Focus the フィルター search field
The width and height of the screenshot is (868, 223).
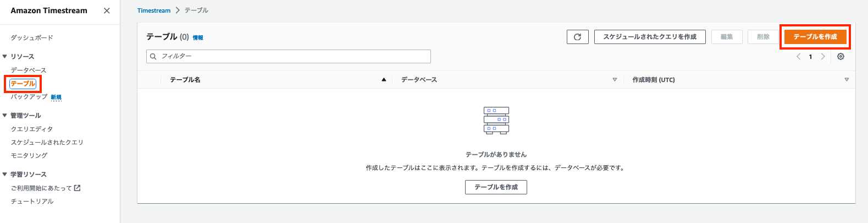point(289,56)
